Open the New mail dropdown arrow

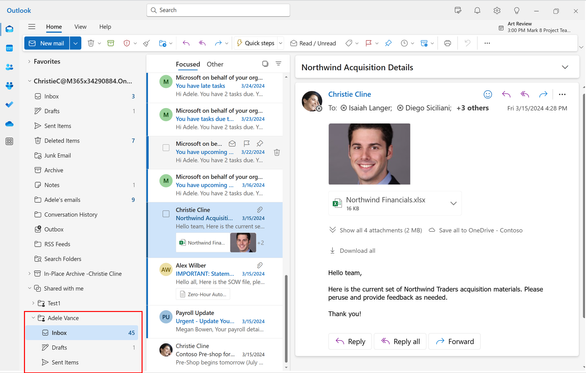[x=75, y=43]
